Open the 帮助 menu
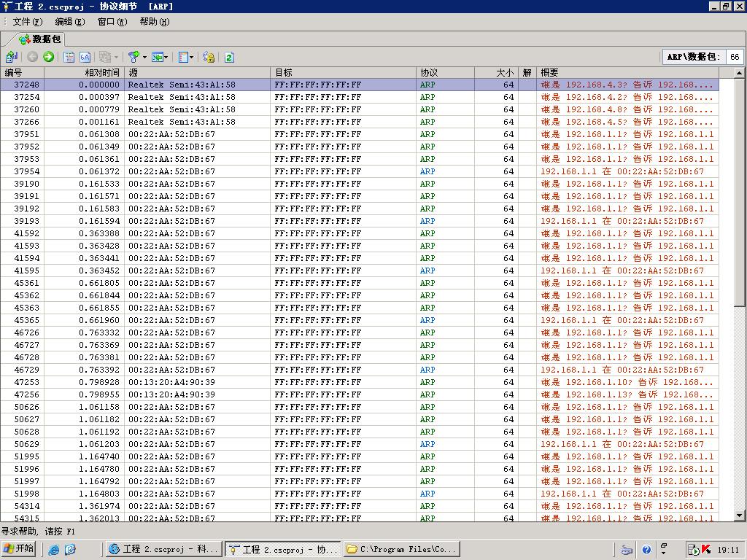This screenshot has height=560, width=747. tap(154, 22)
